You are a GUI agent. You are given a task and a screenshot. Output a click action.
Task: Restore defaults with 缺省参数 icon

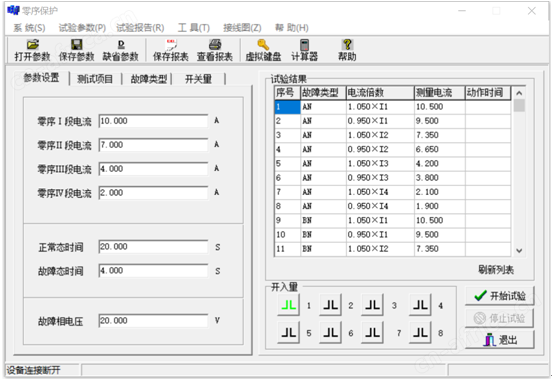tap(120, 50)
